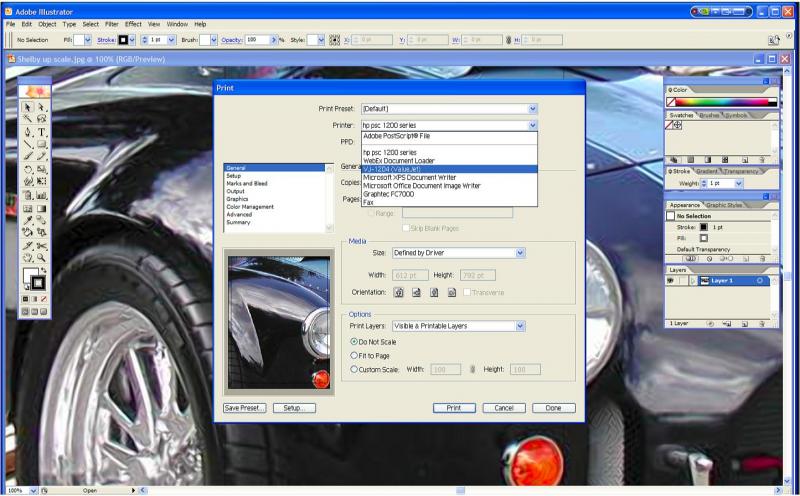
Task: Select the Selection (black arrow) tool
Action: 28,107
